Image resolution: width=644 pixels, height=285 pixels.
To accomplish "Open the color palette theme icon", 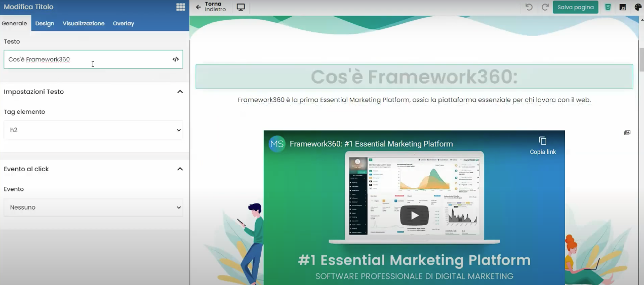I will point(638,7).
